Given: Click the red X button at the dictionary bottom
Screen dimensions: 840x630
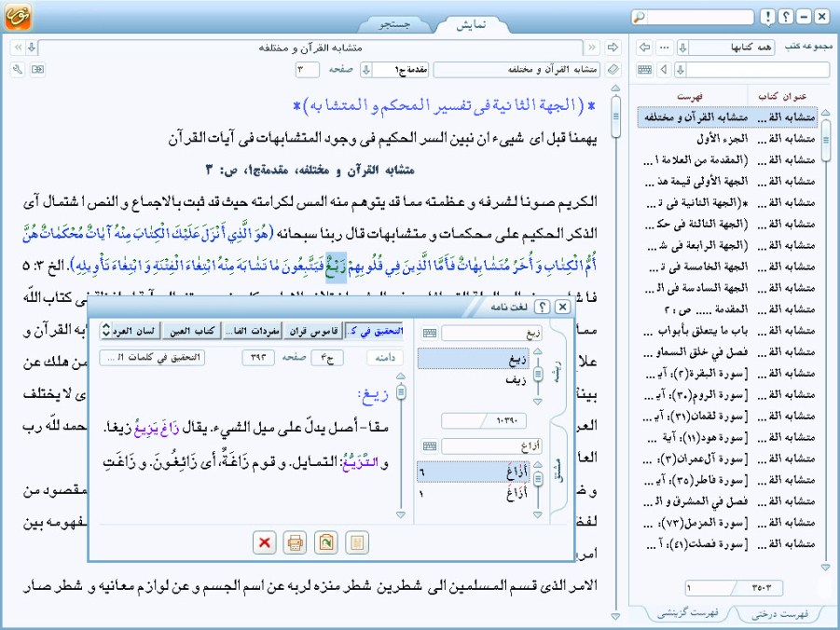Looking at the screenshot, I should (x=264, y=542).
